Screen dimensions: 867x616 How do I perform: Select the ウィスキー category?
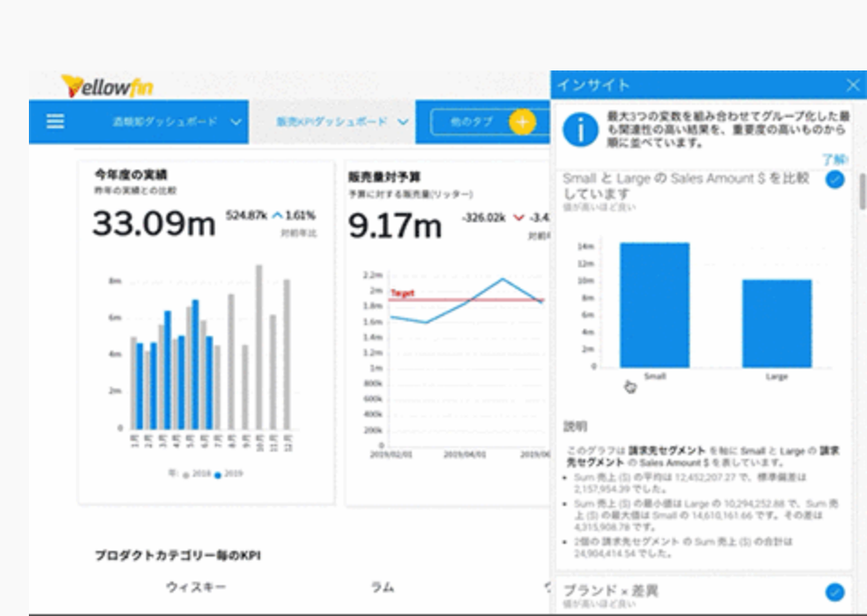point(196,587)
